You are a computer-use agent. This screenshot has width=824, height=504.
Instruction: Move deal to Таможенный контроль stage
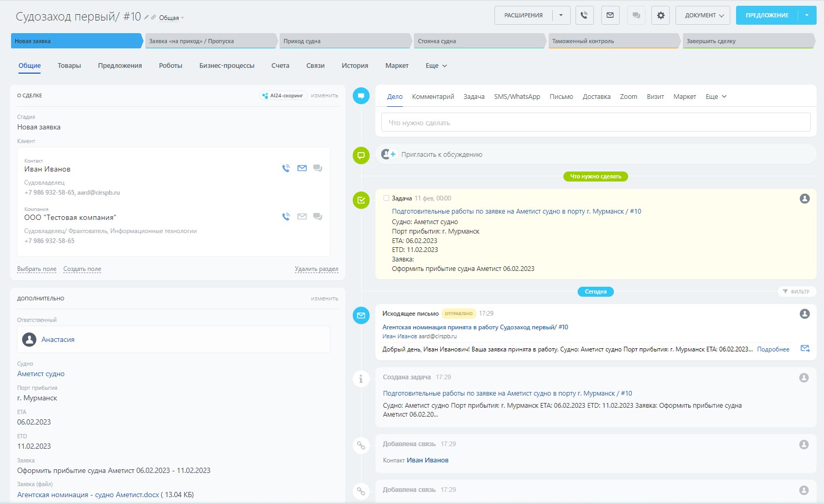[x=612, y=41]
